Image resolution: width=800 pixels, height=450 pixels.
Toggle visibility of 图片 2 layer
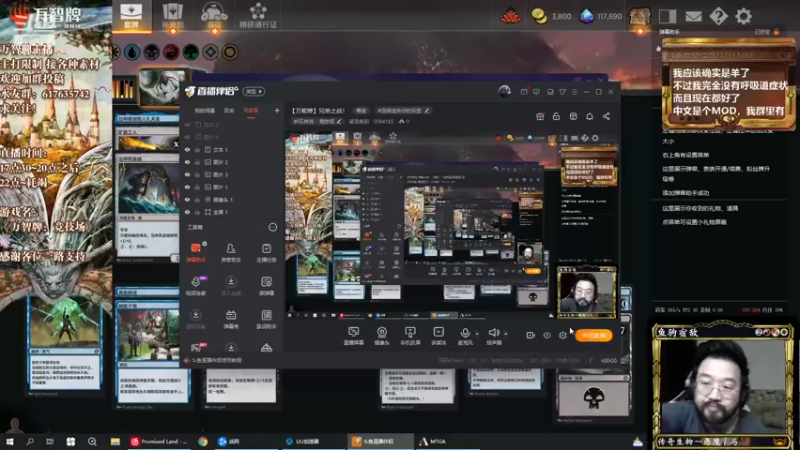(187, 162)
